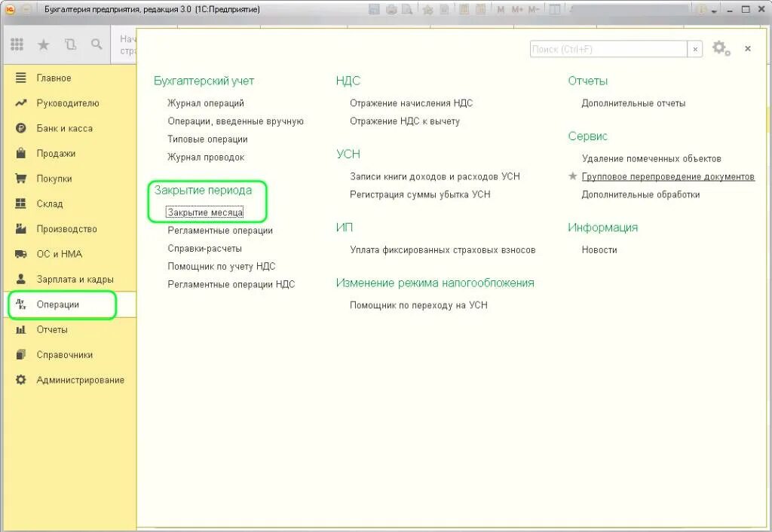Click the Изменение режима налогообложения heading
The width and height of the screenshot is (772, 532).
435,283
